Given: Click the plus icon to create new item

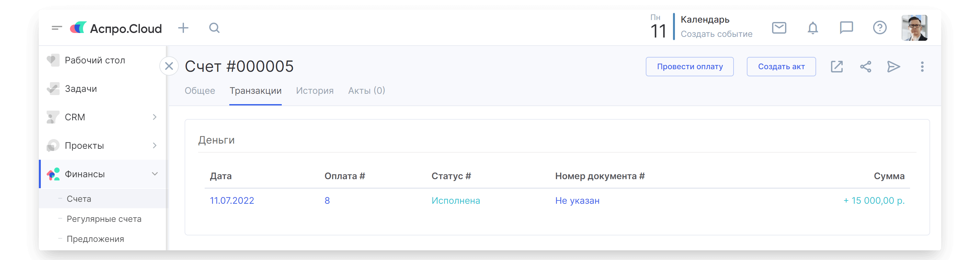Looking at the screenshot, I should pyautogui.click(x=183, y=28).
